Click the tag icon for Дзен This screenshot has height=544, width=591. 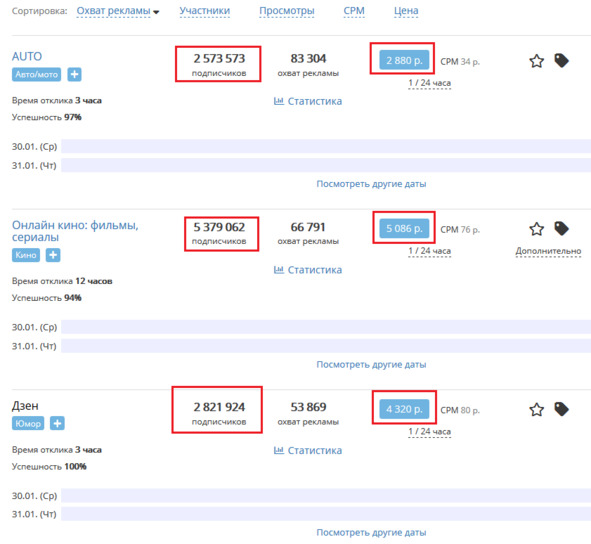click(561, 409)
